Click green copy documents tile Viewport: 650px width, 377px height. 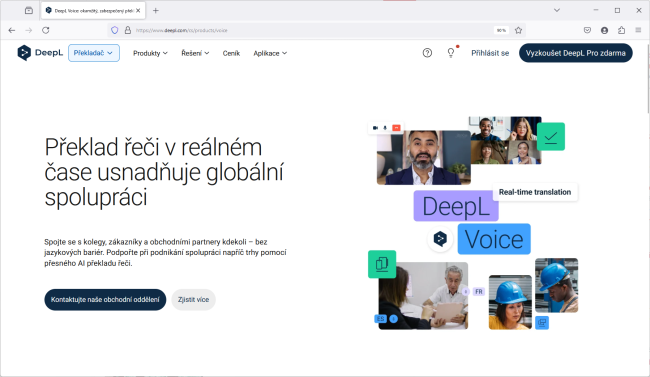(x=382, y=264)
